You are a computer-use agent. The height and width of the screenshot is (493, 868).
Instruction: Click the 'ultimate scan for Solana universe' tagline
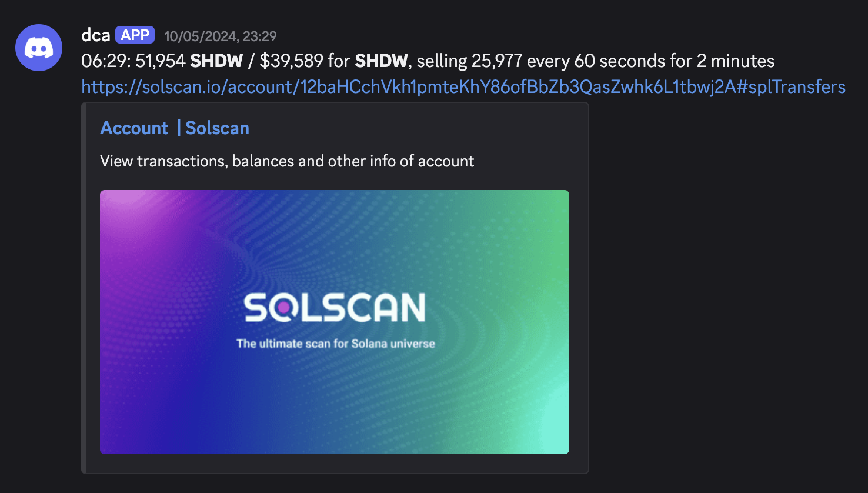(335, 344)
